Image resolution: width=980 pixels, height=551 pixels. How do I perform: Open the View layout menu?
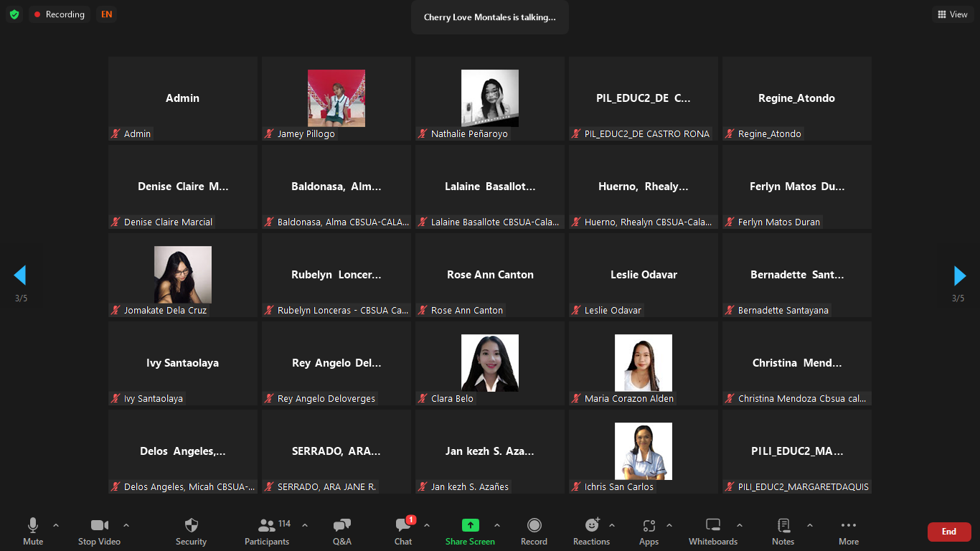(953, 14)
